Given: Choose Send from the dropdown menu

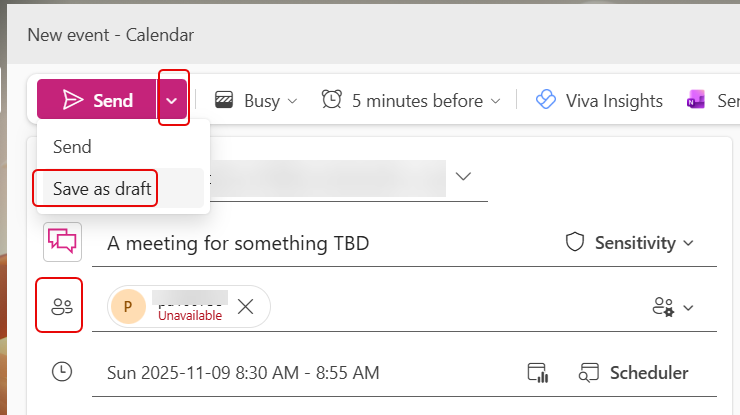Looking at the screenshot, I should pos(72,147).
